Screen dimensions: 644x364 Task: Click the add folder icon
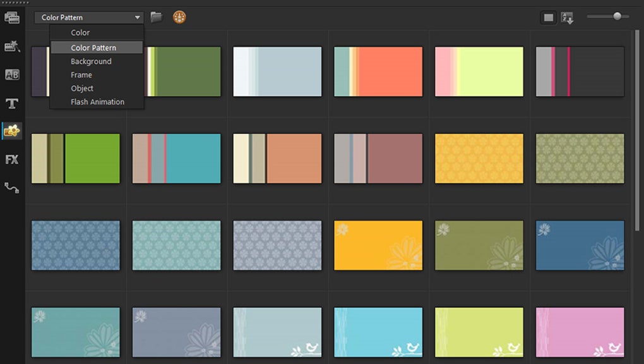pyautogui.click(x=157, y=17)
